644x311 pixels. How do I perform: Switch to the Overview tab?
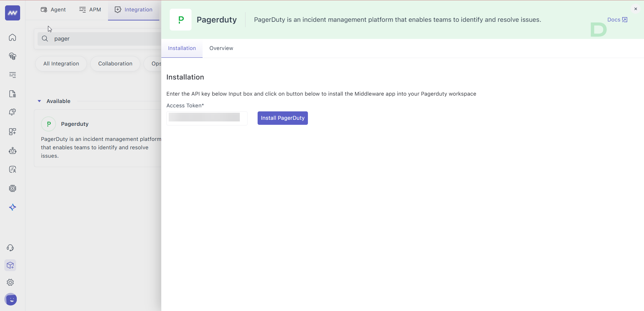(221, 48)
